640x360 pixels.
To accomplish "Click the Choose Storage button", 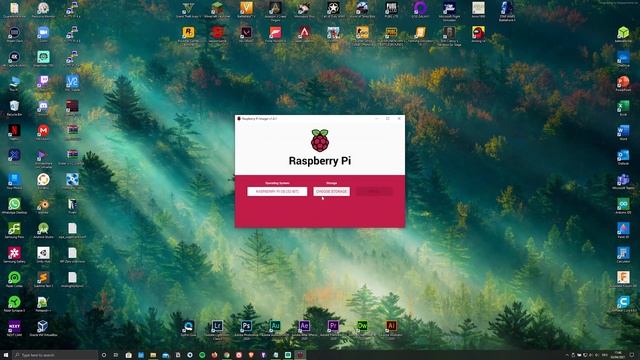I will (x=331, y=191).
